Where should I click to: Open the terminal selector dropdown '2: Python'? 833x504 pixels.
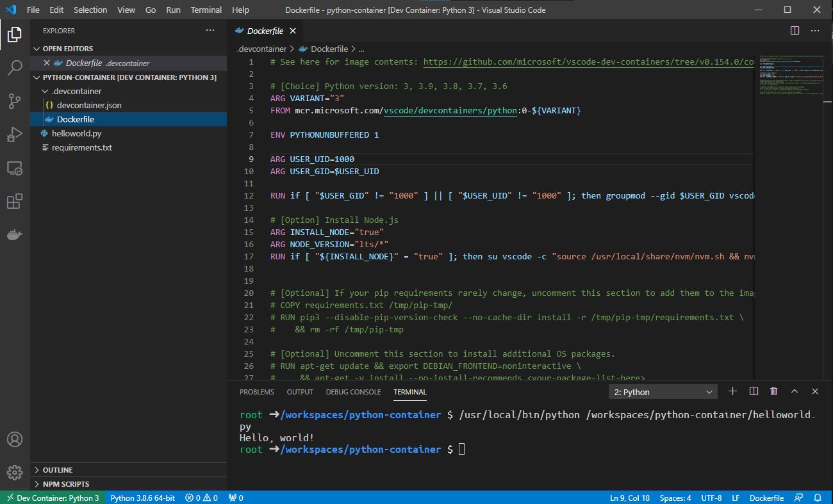click(663, 392)
